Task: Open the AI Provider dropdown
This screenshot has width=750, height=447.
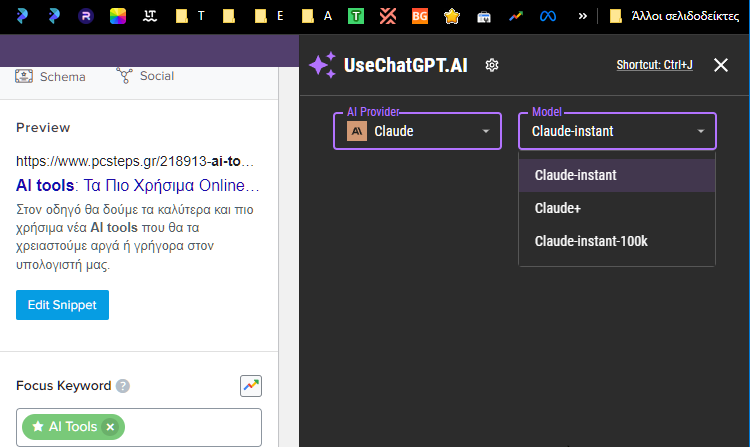Action: click(418, 131)
